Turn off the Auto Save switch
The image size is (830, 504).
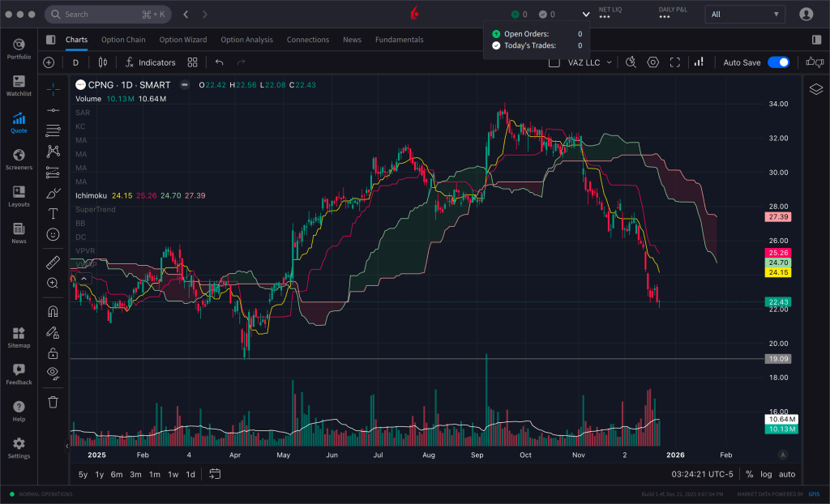(x=778, y=62)
